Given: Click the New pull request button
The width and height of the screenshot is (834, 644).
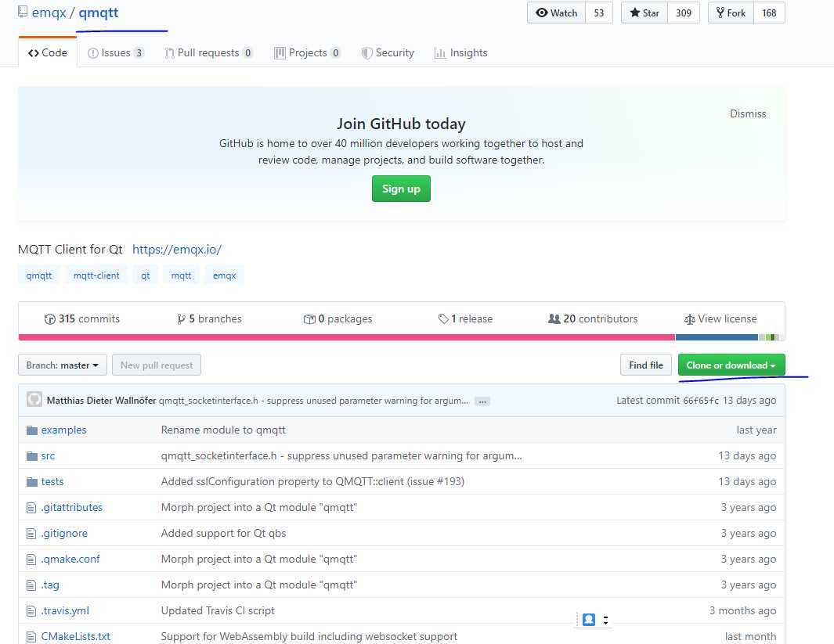Looking at the screenshot, I should coord(157,365).
